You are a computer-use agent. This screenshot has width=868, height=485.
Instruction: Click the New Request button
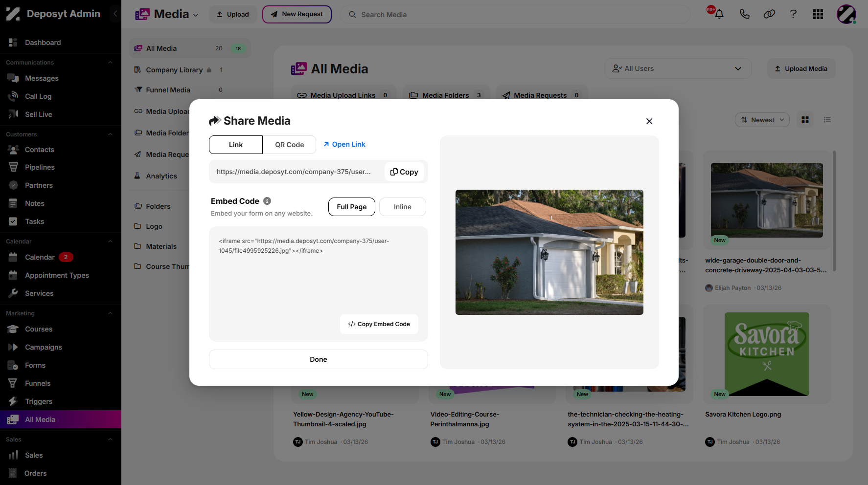297,14
